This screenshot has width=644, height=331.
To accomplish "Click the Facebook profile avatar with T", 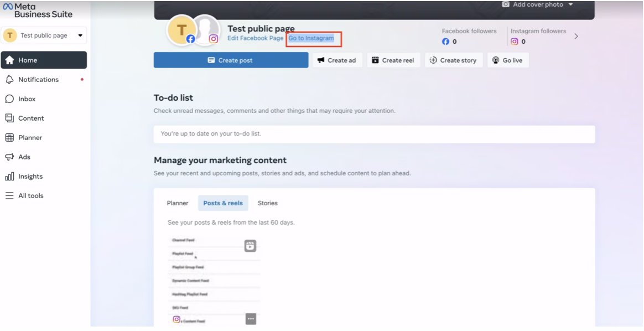I will 181,29.
